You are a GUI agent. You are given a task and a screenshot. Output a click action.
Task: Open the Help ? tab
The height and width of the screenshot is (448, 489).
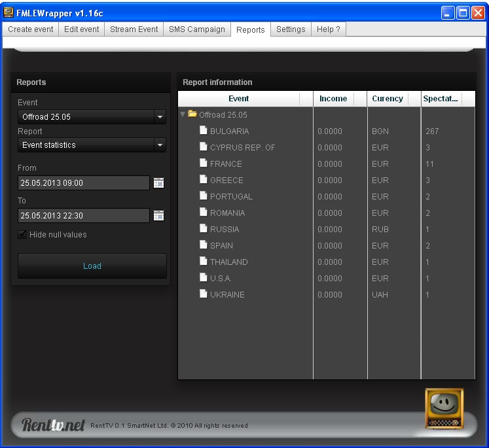329,29
